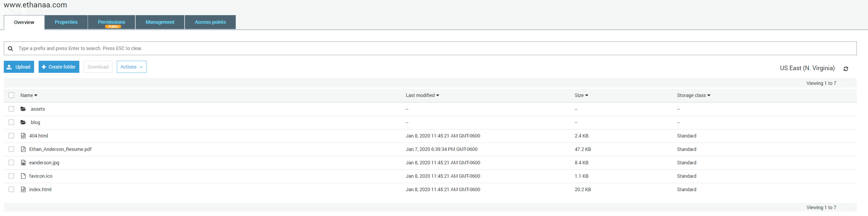Click the Jan 7, 2020 6:39:34 PM date
The height and width of the screenshot is (216, 868).
click(441, 149)
